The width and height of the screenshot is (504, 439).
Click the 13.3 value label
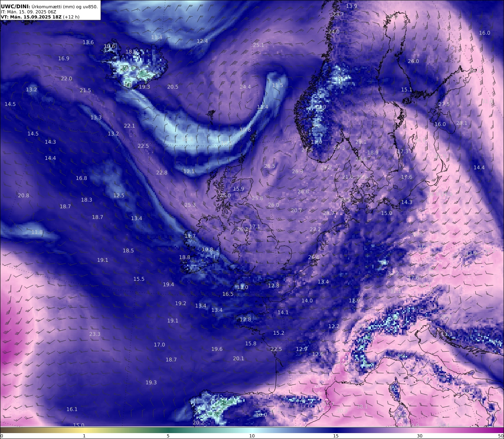pyautogui.click(x=96, y=117)
